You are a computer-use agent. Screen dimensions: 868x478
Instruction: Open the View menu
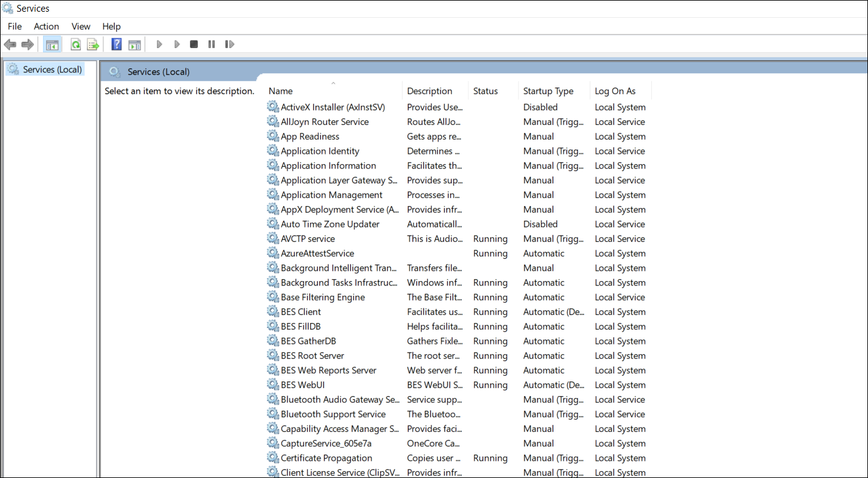(x=81, y=26)
